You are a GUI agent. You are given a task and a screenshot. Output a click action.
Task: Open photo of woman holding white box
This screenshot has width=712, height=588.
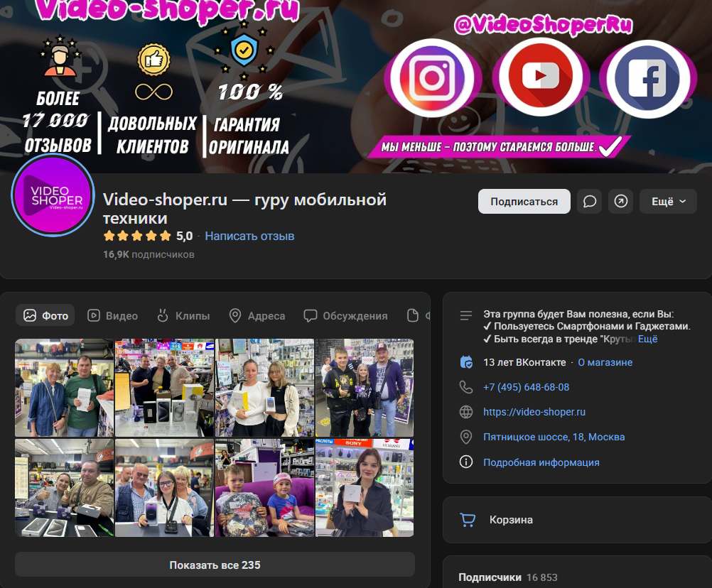[x=365, y=488]
